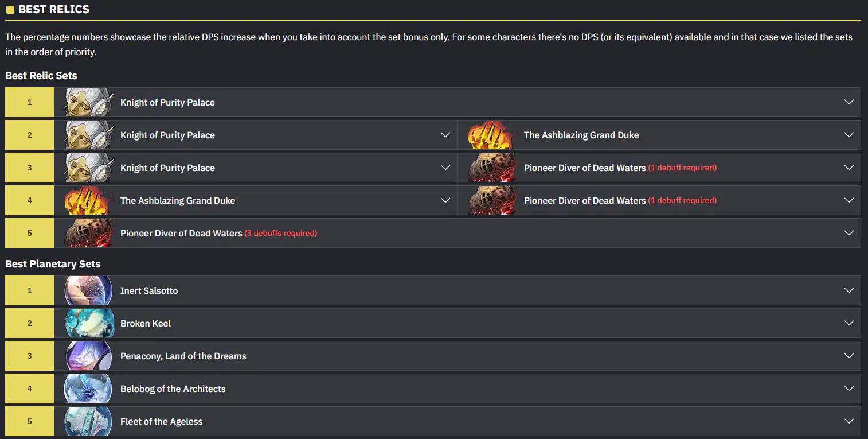The image size is (868, 439).
Task: Click the Fleet of the Ageless icon
Action: 88,421
